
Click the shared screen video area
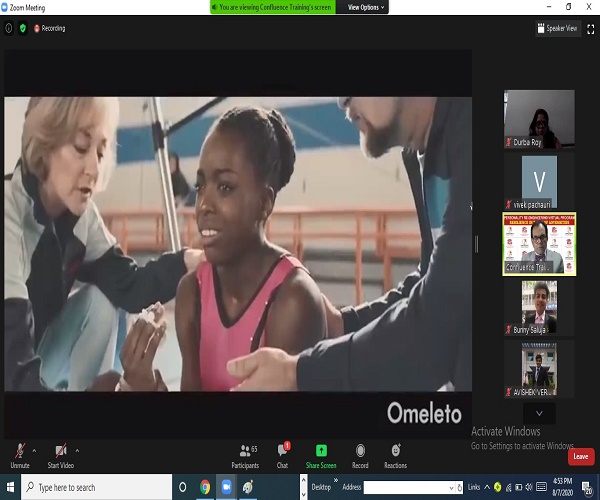tap(238, 244)
